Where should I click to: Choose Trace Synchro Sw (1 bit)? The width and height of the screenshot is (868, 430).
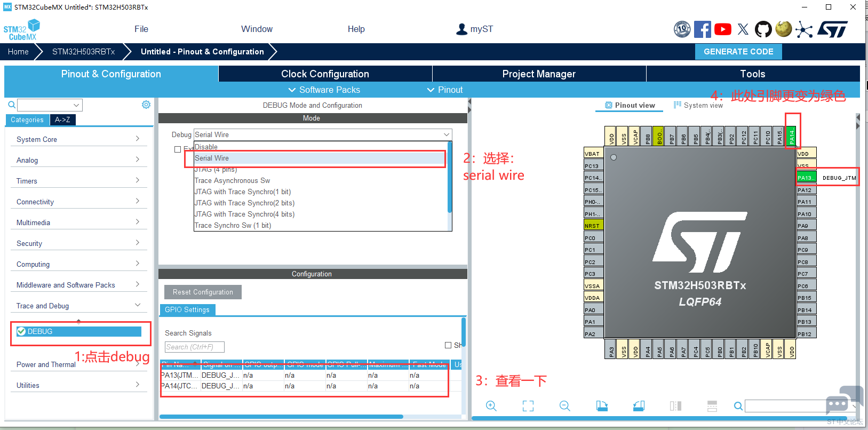pyautogui.click(x=320, y=225)
